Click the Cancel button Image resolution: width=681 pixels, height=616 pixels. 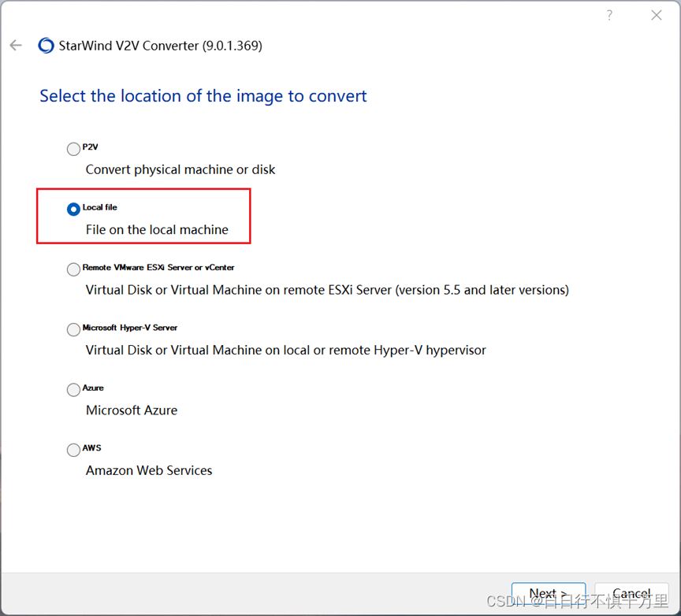[x=631, y=594]
